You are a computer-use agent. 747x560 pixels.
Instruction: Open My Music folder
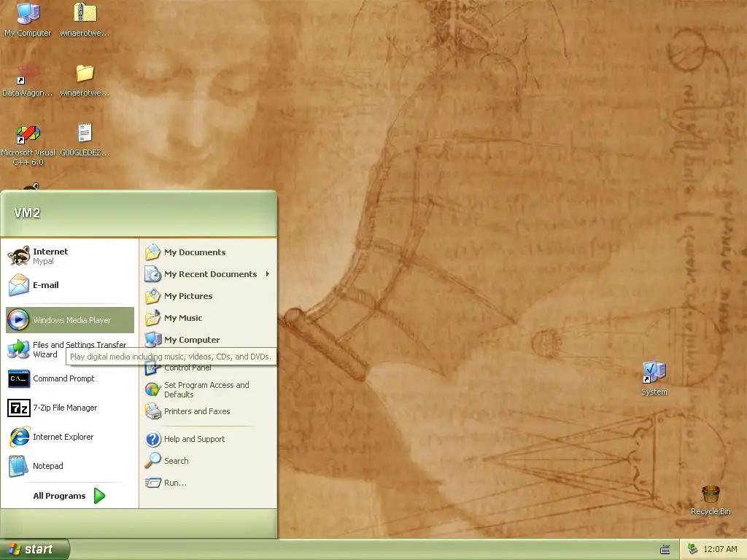click(209, 318)
